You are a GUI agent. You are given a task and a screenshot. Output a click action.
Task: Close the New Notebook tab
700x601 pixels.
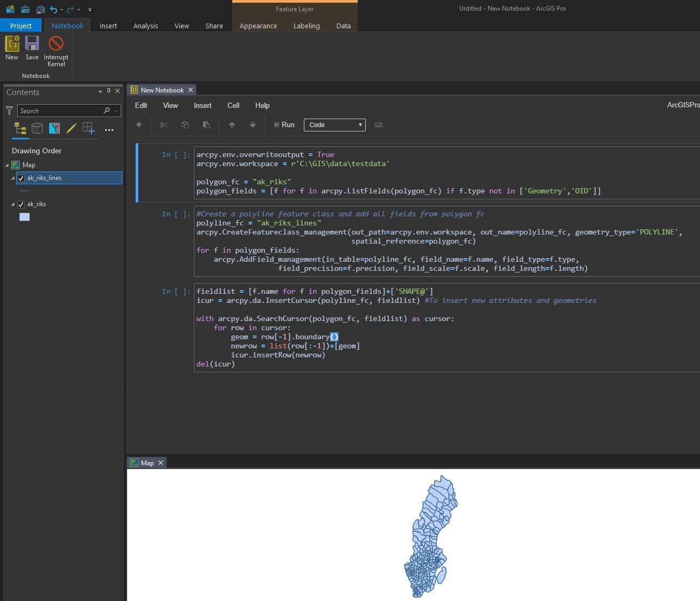191,90
